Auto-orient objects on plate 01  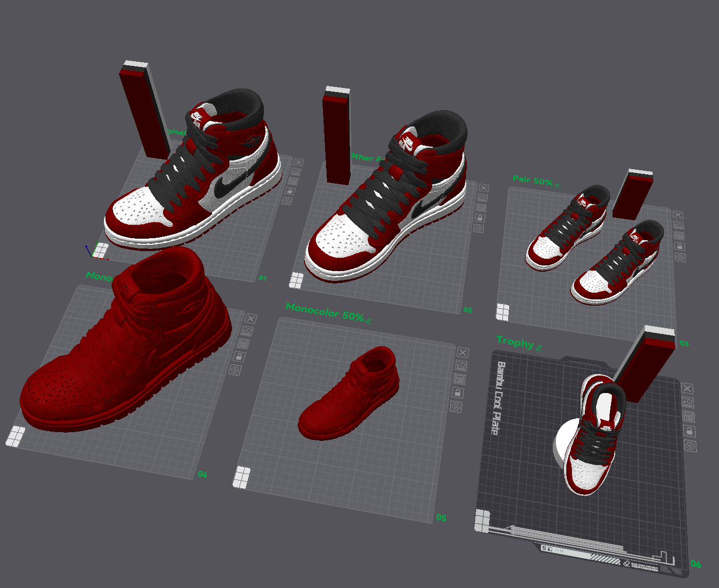(296, 172)
